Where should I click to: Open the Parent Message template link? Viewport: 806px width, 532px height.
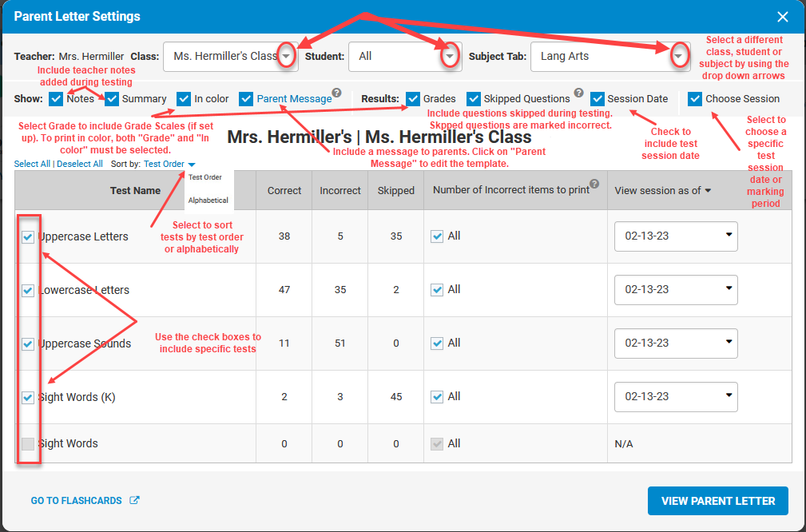[293, 99]
